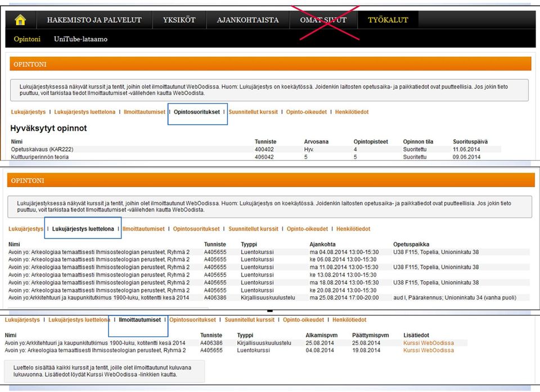
Task: Click the Arvosana column header
Action: 316,142
